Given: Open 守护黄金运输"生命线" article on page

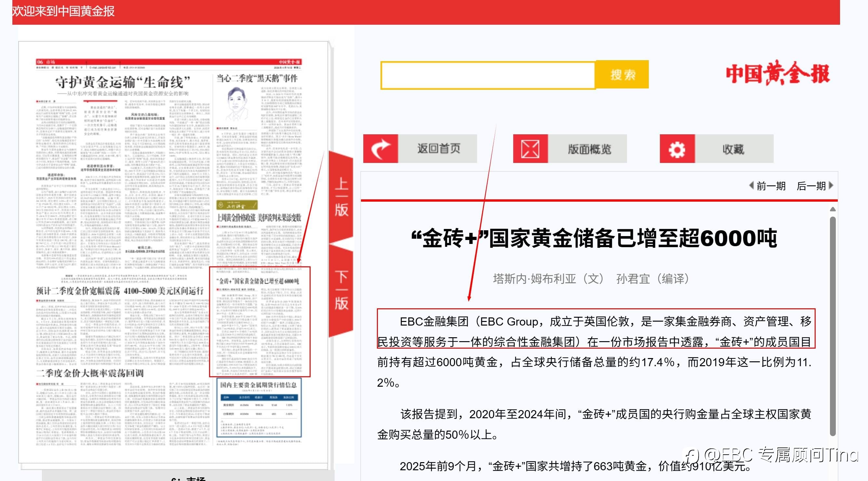Looking at the screenshot, I should tap(123, 82).
